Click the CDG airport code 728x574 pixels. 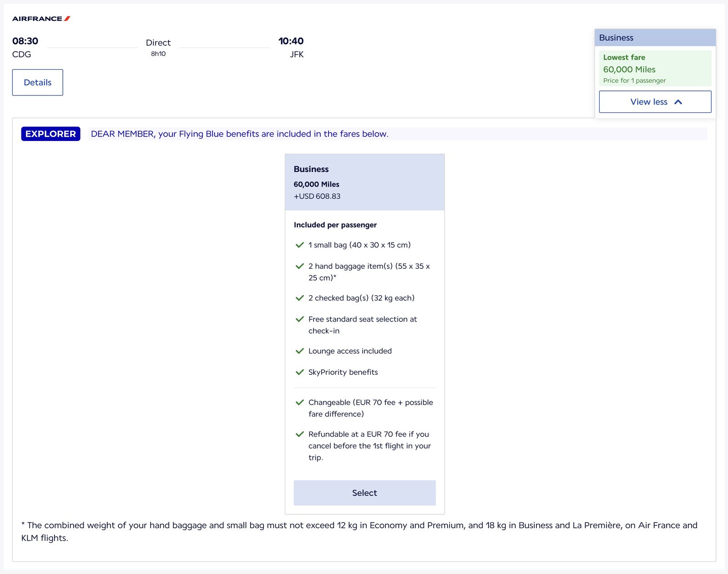pyautogui.click(x=21, y=54)
